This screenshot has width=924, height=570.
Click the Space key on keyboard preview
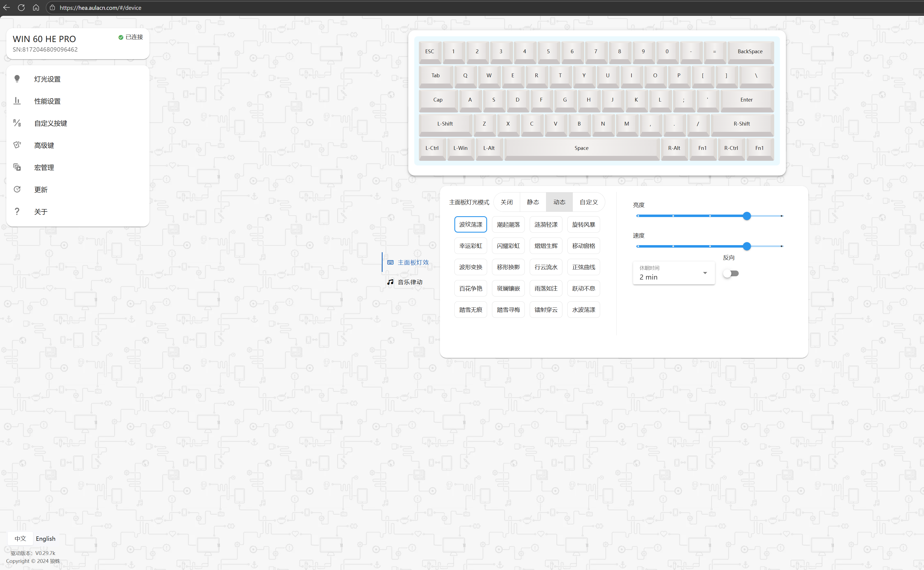point(582,148)
